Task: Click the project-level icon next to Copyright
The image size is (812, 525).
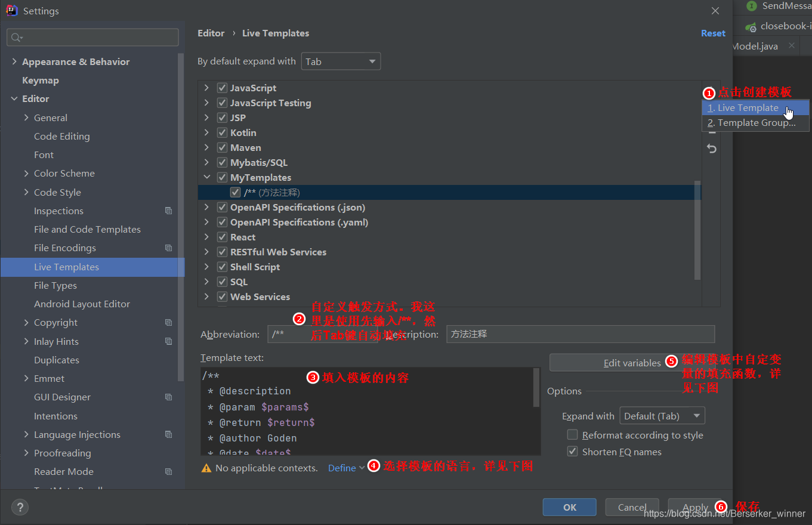Action: (168, 322)
